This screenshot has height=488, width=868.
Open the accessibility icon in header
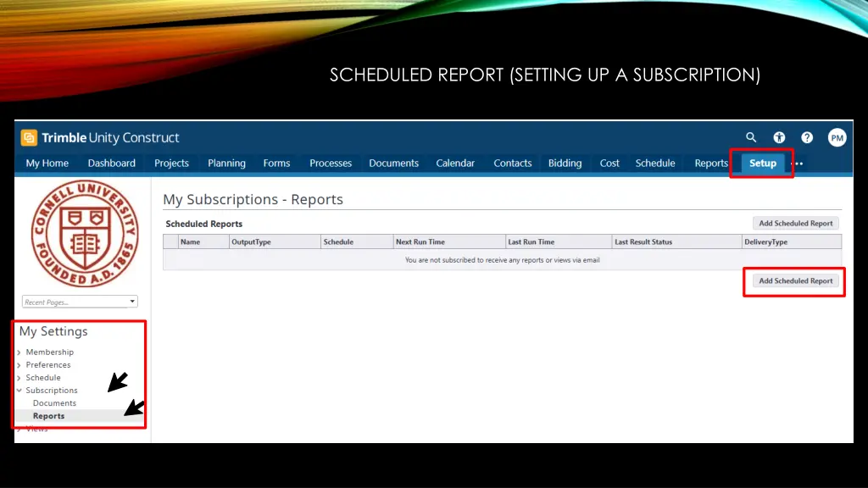pos(779,137)
